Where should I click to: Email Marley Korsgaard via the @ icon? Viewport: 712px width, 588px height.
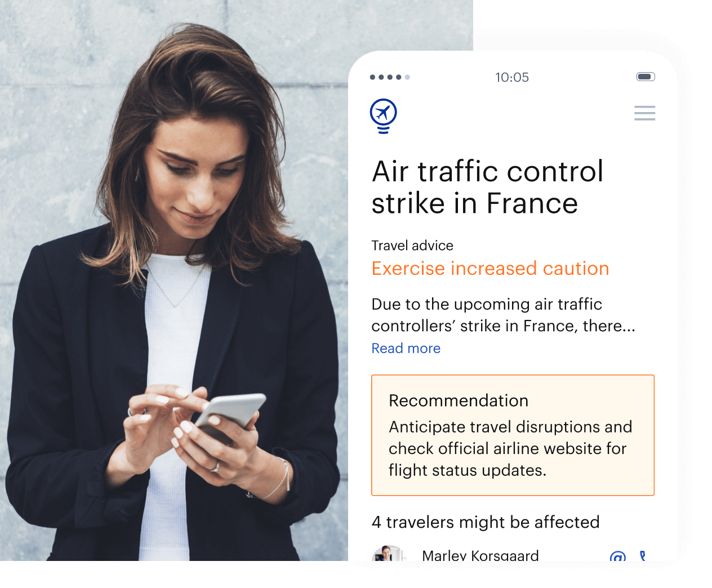pos(618,557)
